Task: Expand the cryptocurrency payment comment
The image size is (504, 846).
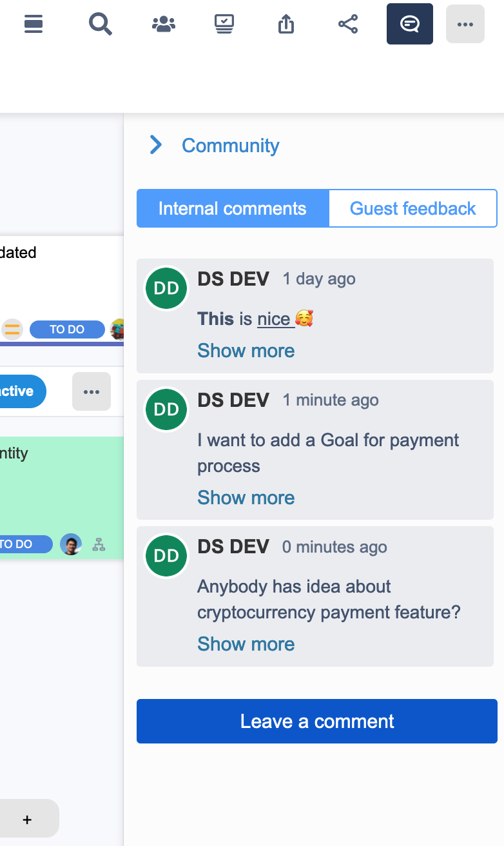Action: [246, 644]
